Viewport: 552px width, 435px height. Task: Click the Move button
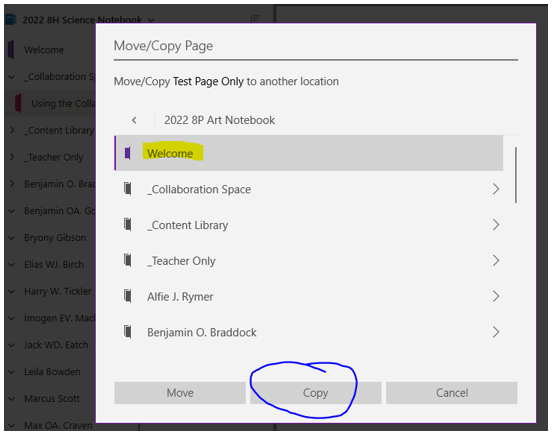[x=180, y=393]
